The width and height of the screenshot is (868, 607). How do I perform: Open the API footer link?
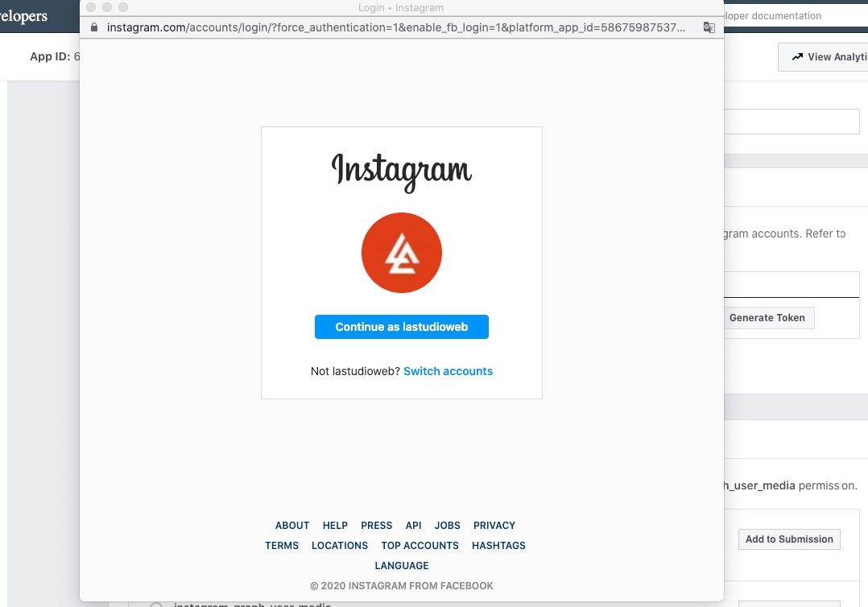click(413, 525)
